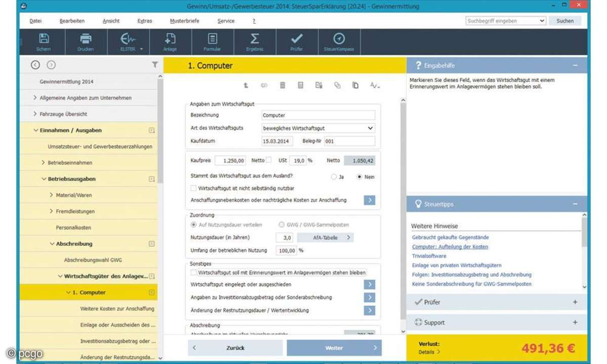
Task: Expand Allgemeine Angaben zum Unternehmen
Action: tap(35, 98)
